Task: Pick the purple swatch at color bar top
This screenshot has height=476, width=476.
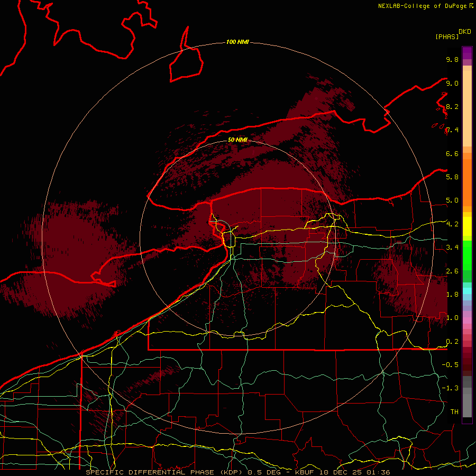Action: pyautogui.click(x=467, y=53)
